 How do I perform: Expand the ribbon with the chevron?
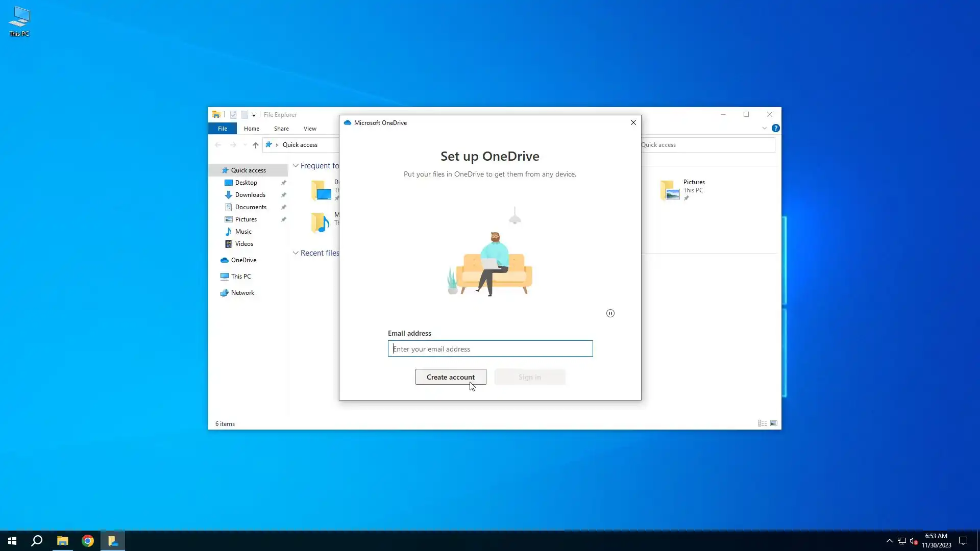(x=764, y=129)
